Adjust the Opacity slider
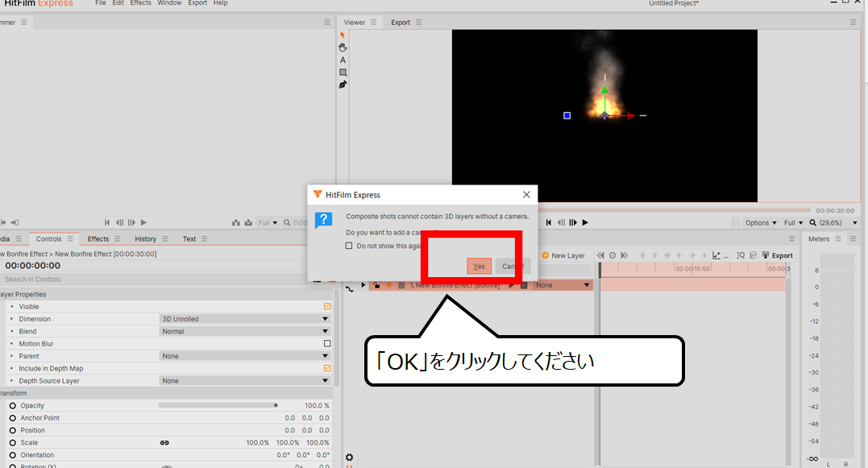The image size is (868, 468). [218, 405]
